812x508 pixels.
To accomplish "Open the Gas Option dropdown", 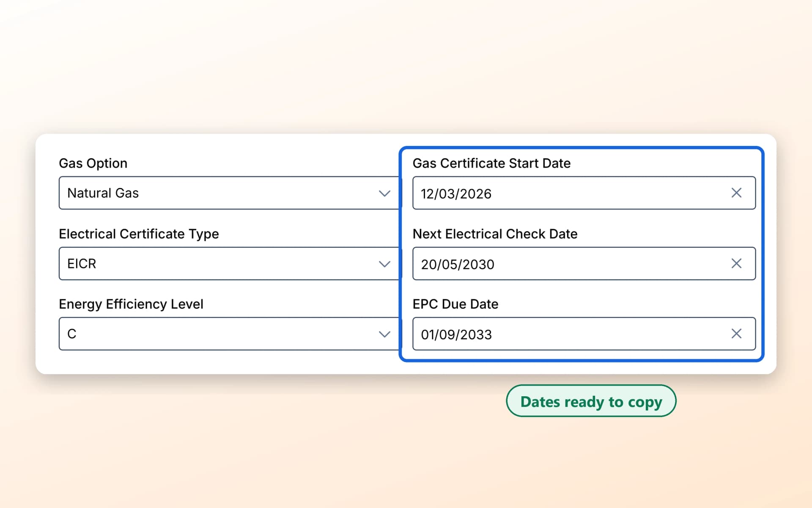I will pyautogui.click(x=230, y=193).
